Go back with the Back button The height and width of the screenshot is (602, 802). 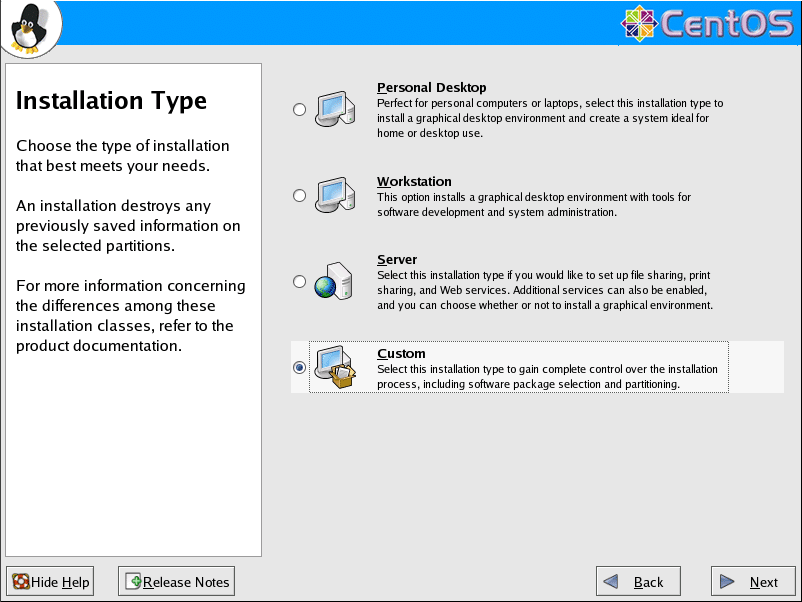point(638,582)
